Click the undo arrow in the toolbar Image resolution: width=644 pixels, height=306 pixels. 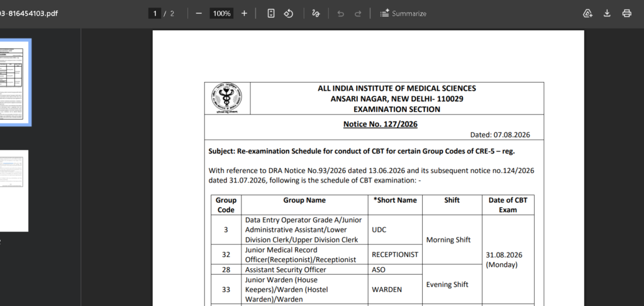tap(340, 14)
